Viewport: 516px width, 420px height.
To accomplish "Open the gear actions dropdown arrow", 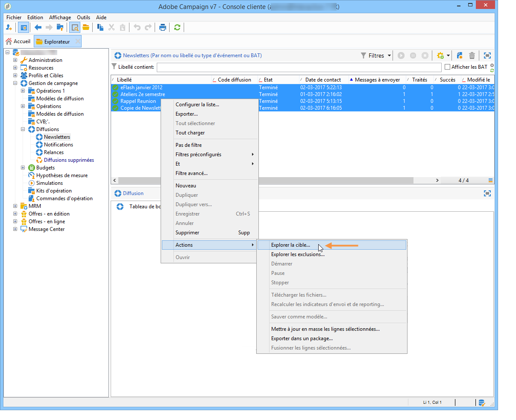I will [x=448, y=55].
